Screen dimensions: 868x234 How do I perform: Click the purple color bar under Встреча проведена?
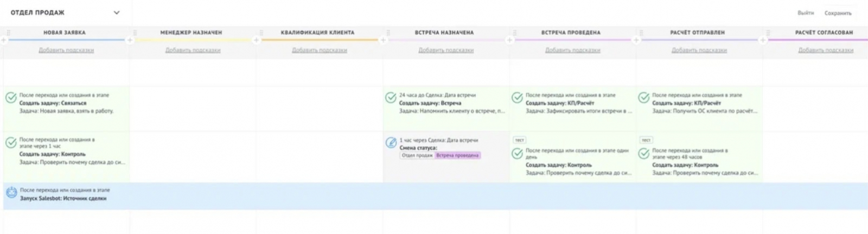(572, 40)
